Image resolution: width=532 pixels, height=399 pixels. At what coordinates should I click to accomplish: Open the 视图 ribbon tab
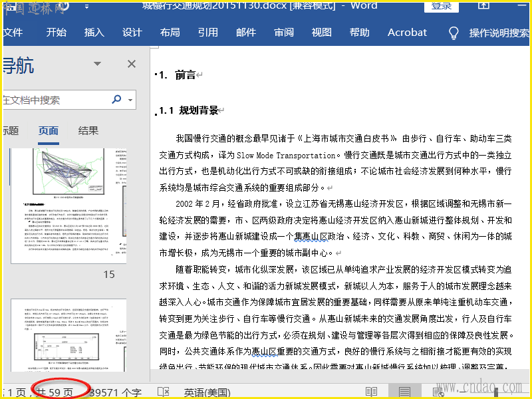tap(322, 33)
